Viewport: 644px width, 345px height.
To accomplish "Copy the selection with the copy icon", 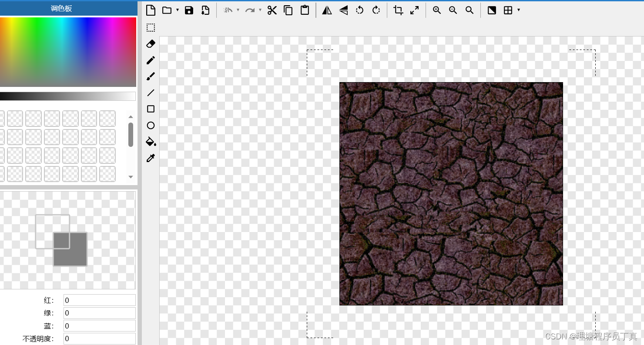I will pos(288,10).
